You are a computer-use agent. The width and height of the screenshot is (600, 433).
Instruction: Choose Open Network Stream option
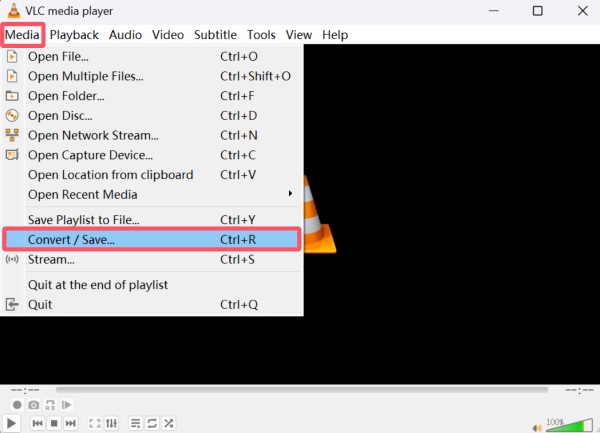93,135
